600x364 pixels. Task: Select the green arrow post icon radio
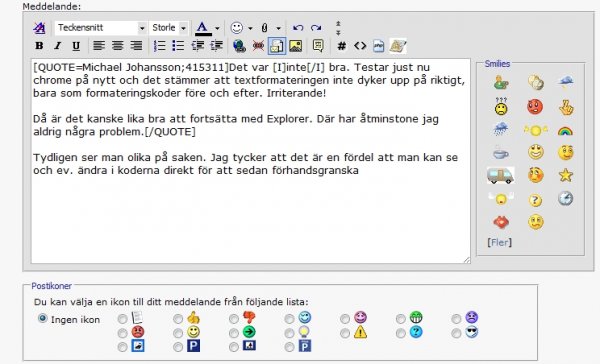pyautogui.click(x=234, y=333)
